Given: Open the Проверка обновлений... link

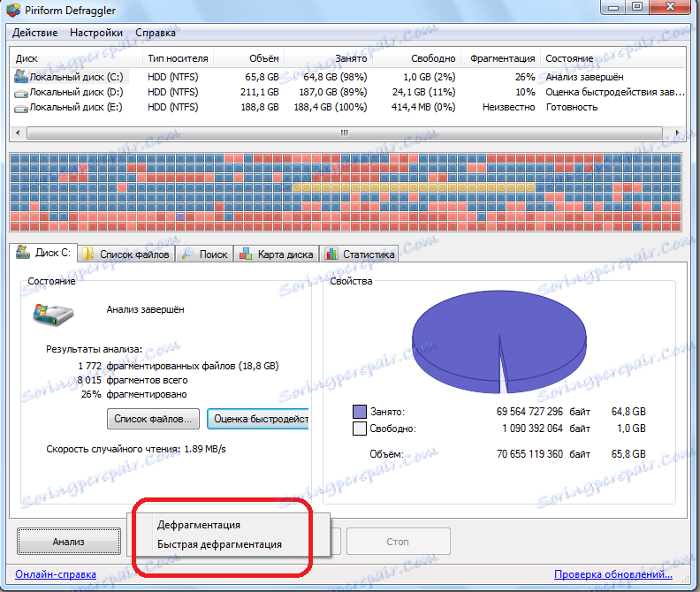Looking at the screenshot, I should point(613,574).
